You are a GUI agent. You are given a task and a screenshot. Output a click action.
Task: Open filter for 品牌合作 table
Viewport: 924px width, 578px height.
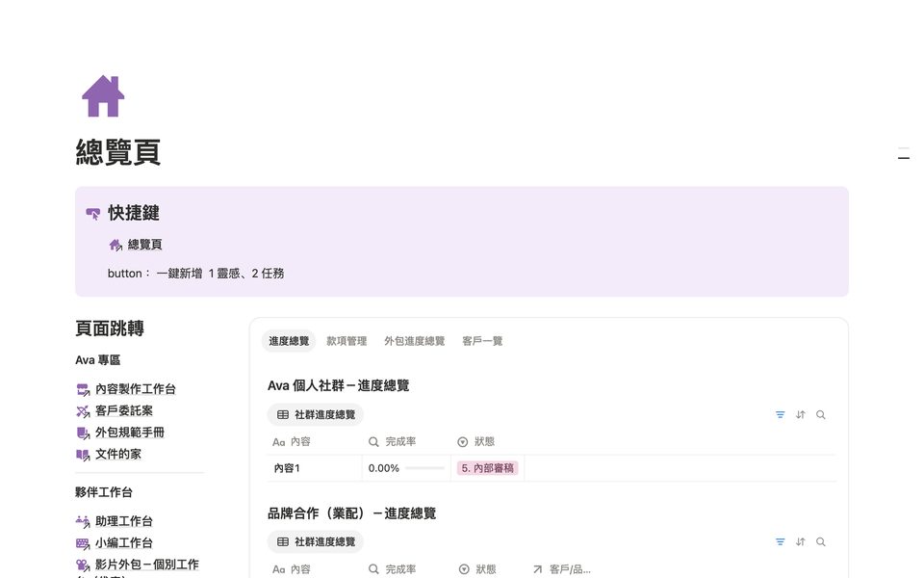click(x=781, y=541)
